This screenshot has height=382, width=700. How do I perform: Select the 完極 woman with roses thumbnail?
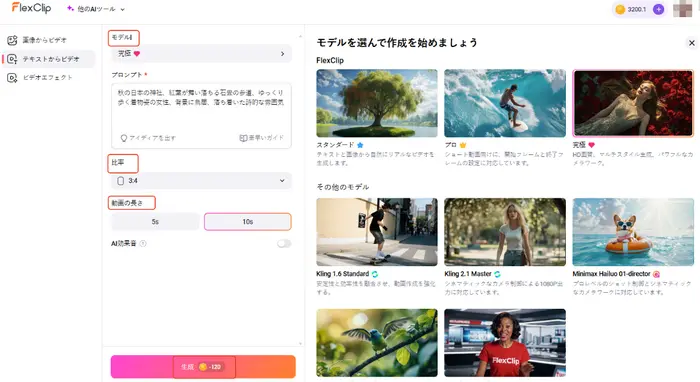coord(633,103)
